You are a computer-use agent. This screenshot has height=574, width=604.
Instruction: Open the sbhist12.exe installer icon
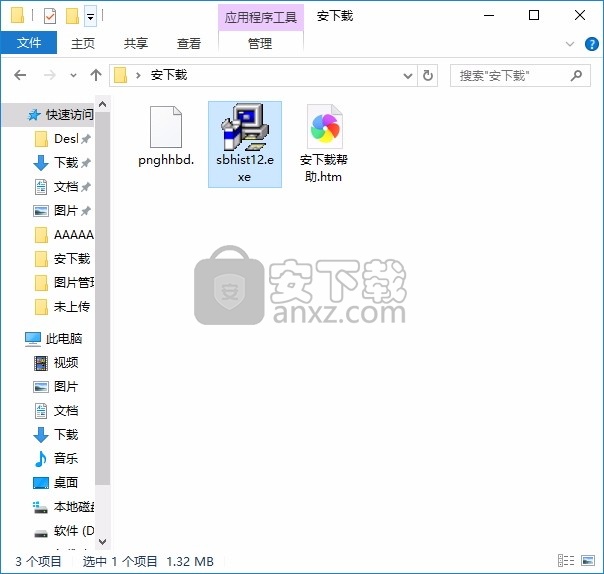(x=245, y=127)
